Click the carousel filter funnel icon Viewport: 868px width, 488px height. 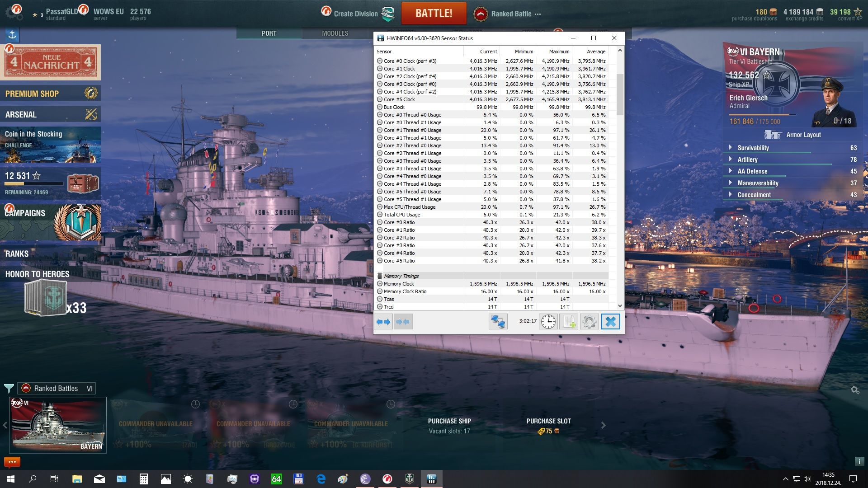point(9,388)
